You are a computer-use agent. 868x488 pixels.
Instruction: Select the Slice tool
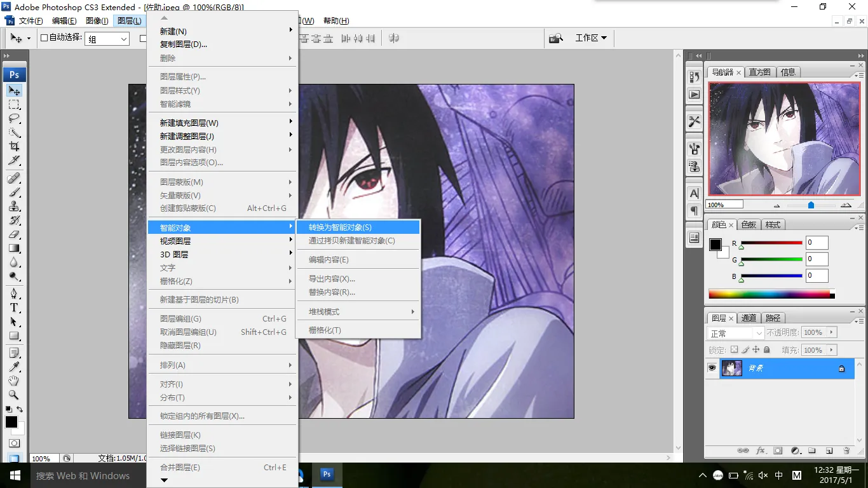coord(14,161)
